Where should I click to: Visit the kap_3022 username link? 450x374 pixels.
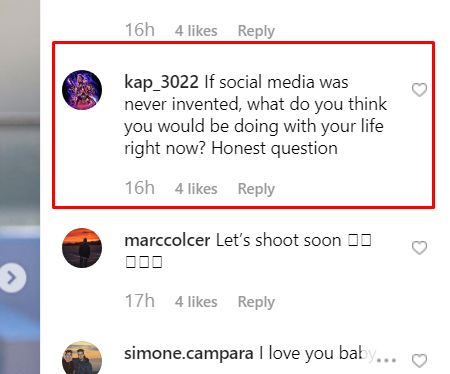(x=161, y=82)
